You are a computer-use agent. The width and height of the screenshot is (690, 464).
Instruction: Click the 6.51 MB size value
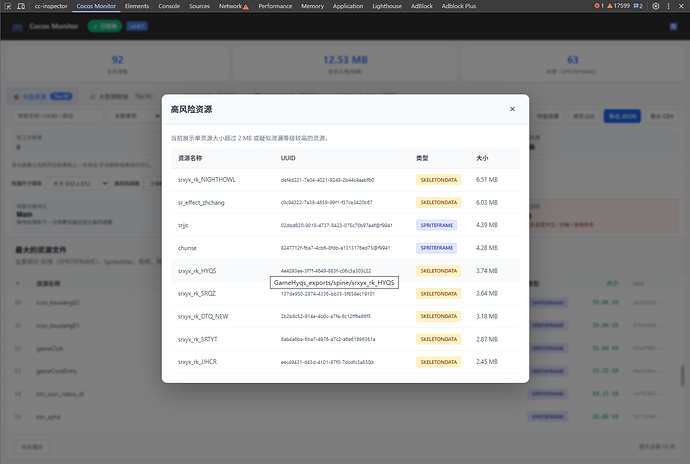click(x=487, y=180)
